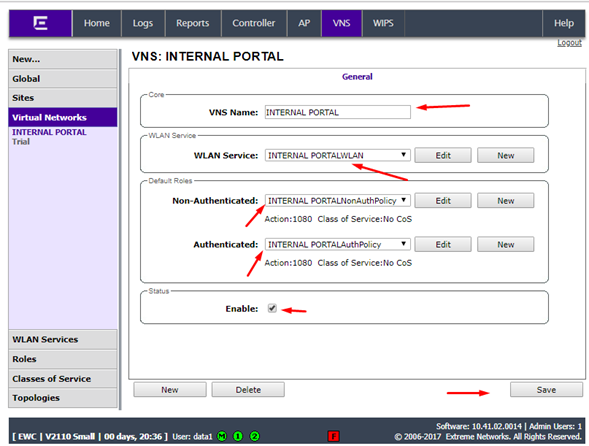Expand the Authenticated role dropdown

coord(337,245)
